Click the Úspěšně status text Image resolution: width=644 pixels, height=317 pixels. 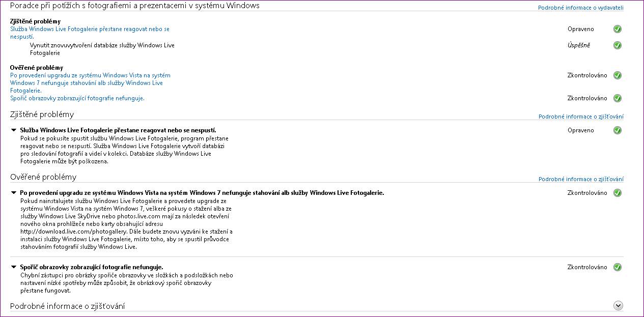579,45
